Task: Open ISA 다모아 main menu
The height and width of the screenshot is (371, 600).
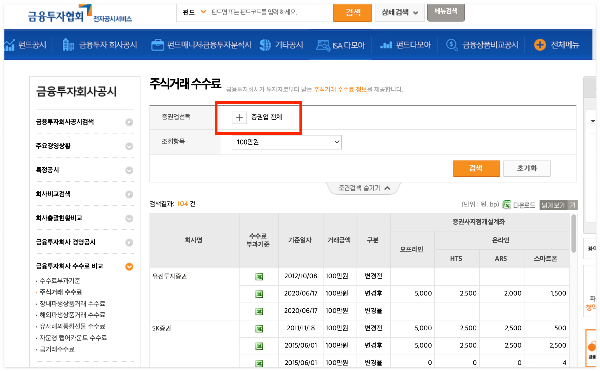Action: [348, 45]
